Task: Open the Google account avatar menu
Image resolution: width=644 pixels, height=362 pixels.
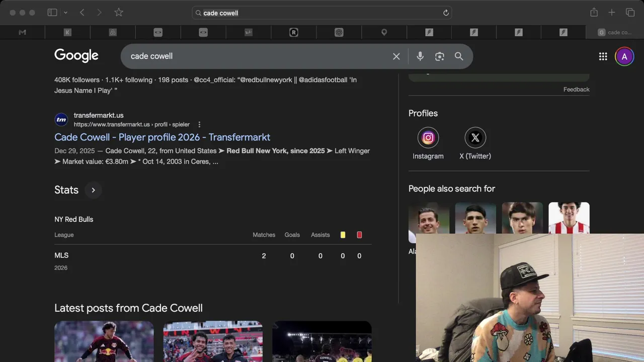Action: [624, 56]
